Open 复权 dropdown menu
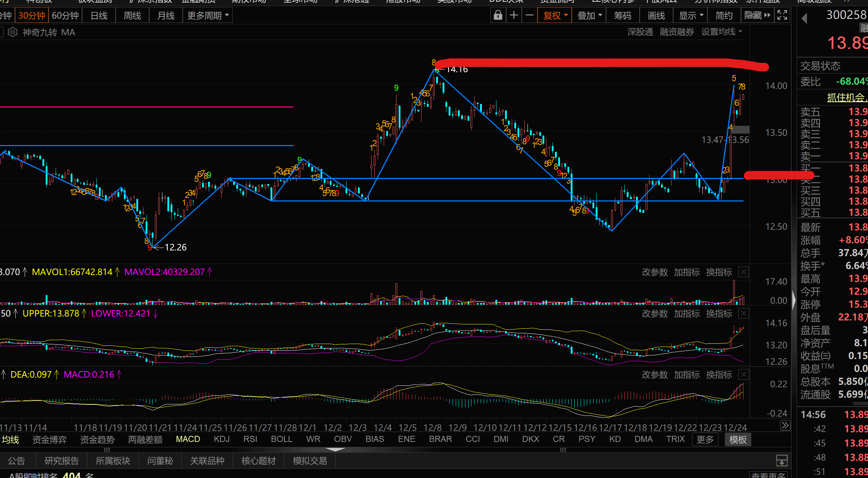This screenshot has width=868, height=478. tap(555, 15)
